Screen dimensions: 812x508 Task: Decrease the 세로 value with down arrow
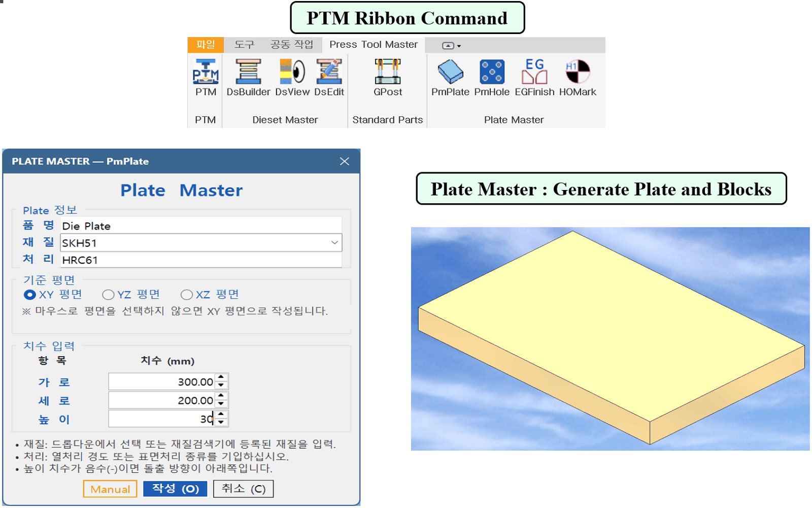click(x=221, y=404)
